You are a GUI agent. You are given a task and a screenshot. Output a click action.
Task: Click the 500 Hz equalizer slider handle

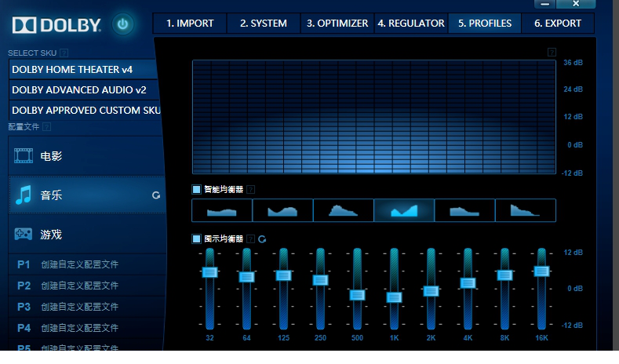pos(357,295)
